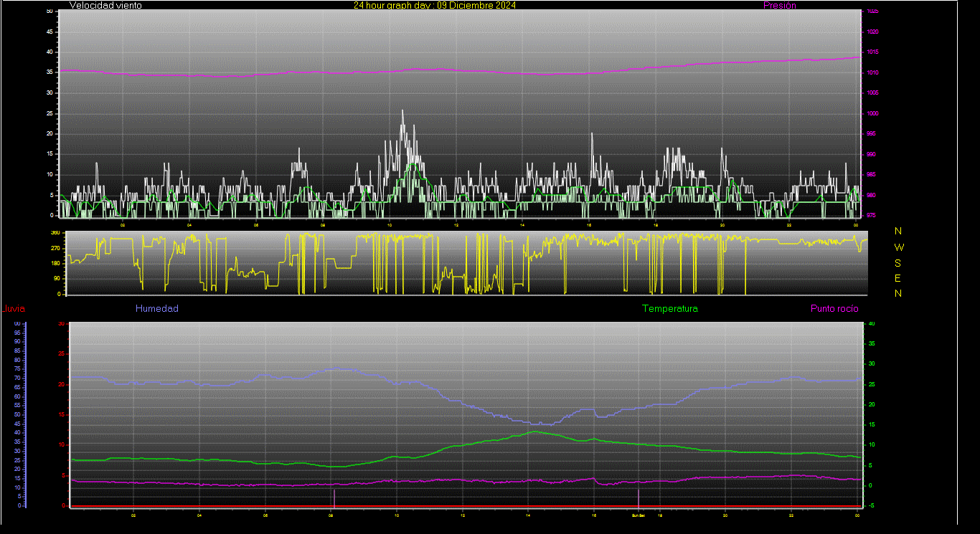Image resolution: width=980 pixels, height=534 pixels.
Task: Select pressure axis value "985"
Action: 871,175
